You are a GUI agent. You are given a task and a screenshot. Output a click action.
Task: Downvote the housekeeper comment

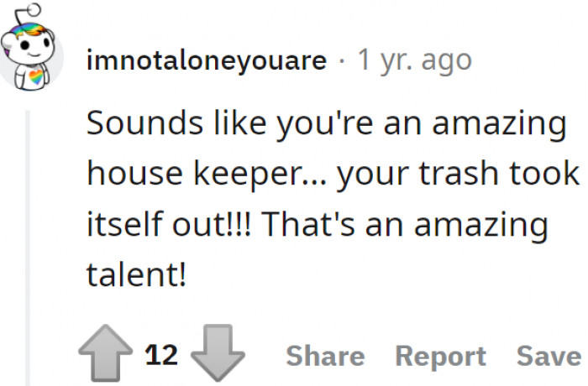(218, 356)
